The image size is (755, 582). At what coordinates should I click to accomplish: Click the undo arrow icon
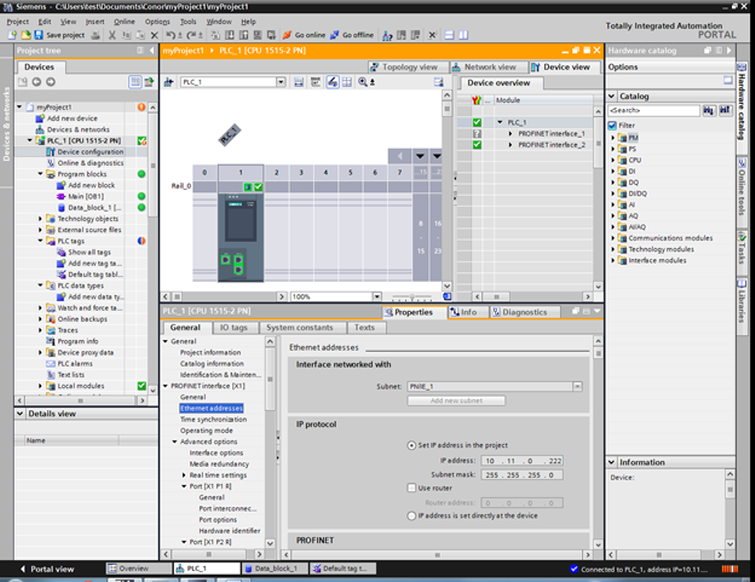pyautogui.click(x=171, y=35)
